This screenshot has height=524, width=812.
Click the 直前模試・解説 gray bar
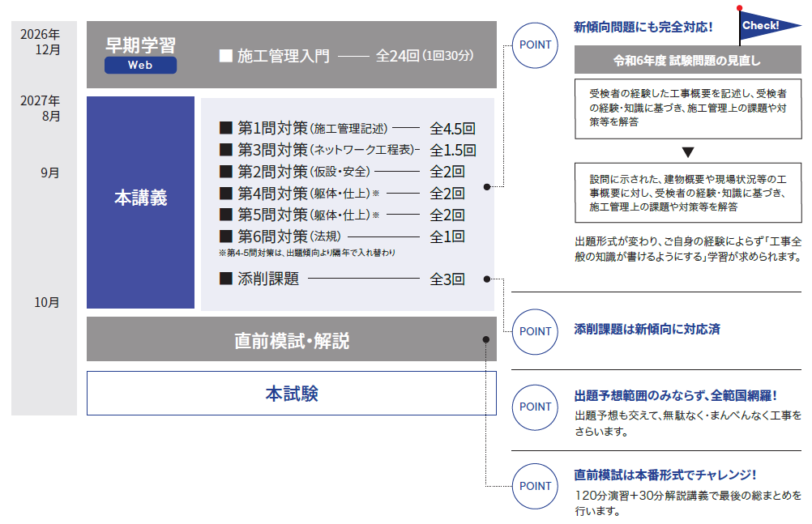(x=292, y=339)
